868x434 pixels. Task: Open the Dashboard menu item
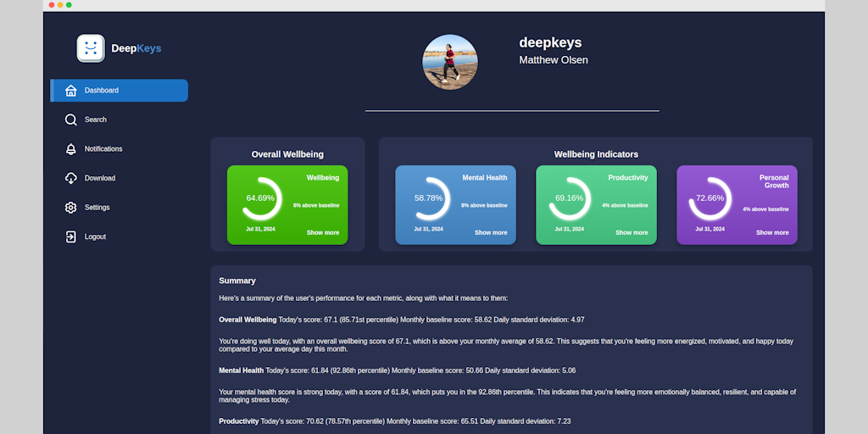119,90
